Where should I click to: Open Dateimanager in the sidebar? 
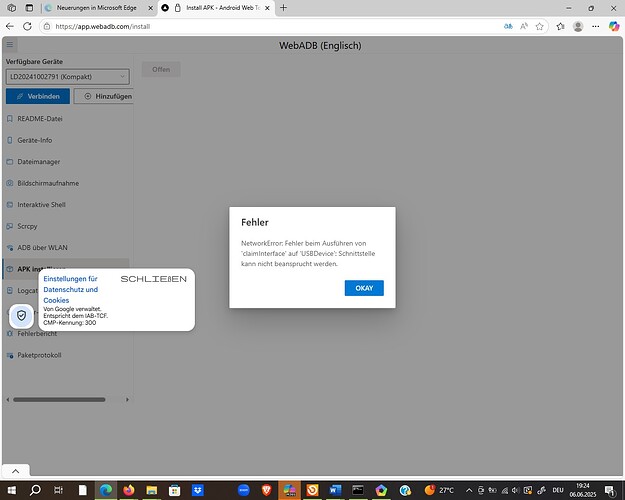(39, 161)
